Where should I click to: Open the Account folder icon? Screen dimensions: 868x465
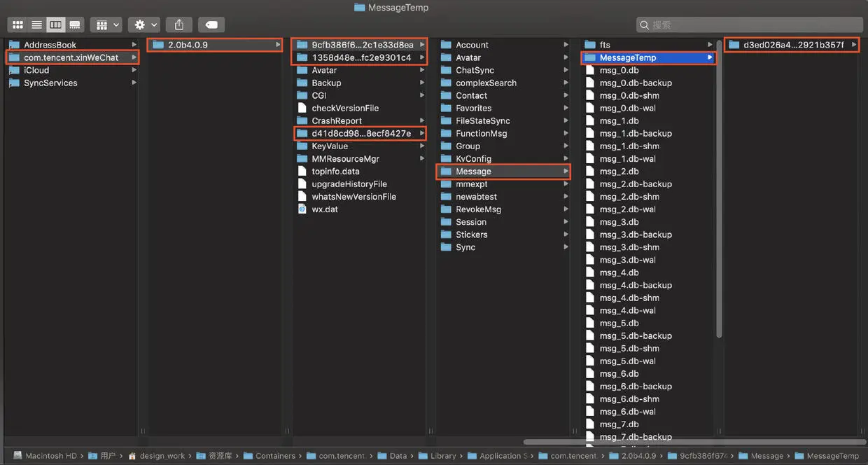click(x=446, y=45)
